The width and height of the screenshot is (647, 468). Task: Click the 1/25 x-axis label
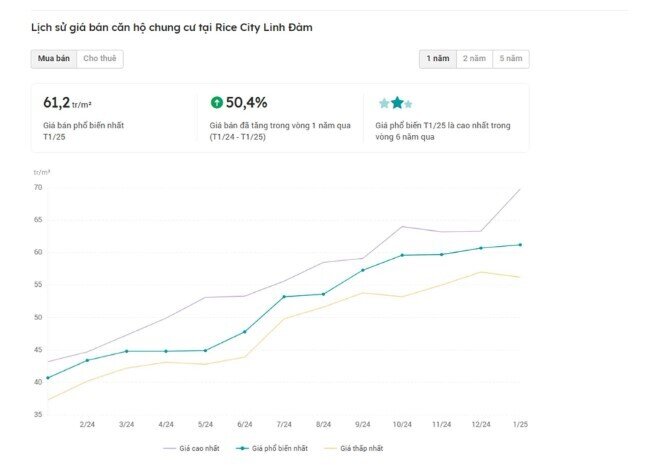coord(520,424)
